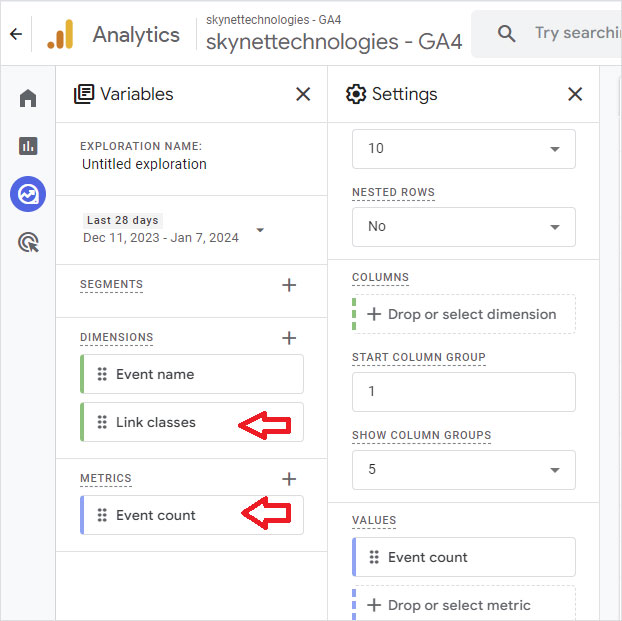Open the Show column groups dropdown
Viewport: 622px width, 621px height.
coord(463,470)
